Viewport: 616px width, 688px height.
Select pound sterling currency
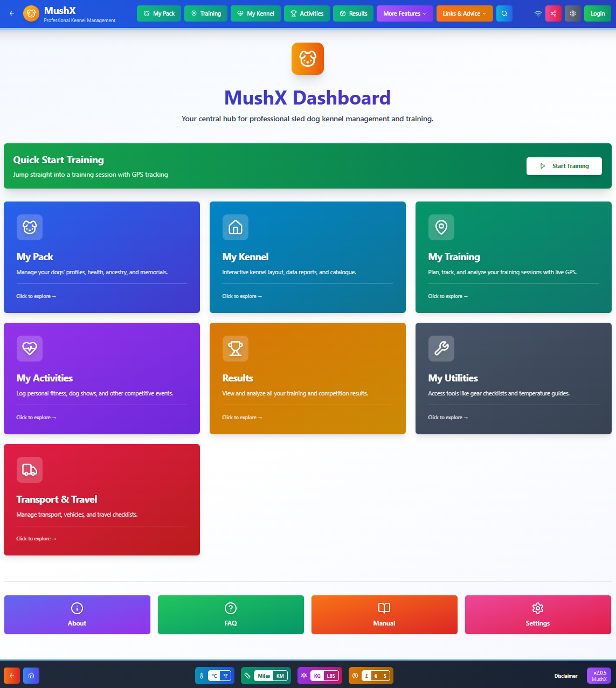click(x=366, y=676)
